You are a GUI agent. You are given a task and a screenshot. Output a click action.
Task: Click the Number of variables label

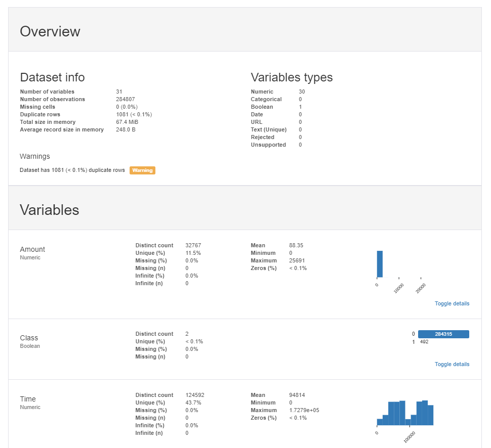[x=47, y=92]
